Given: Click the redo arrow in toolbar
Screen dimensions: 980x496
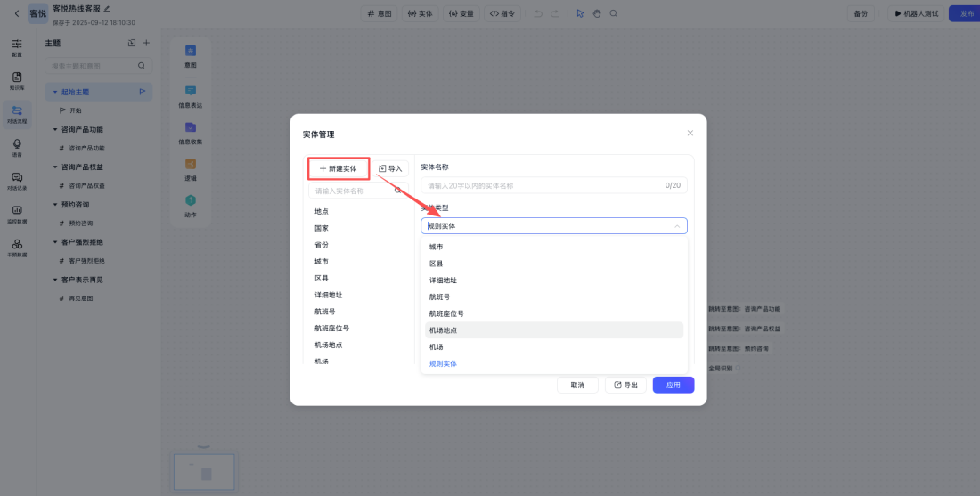Looking at the screenshot, I should click(x=554, y=13).
